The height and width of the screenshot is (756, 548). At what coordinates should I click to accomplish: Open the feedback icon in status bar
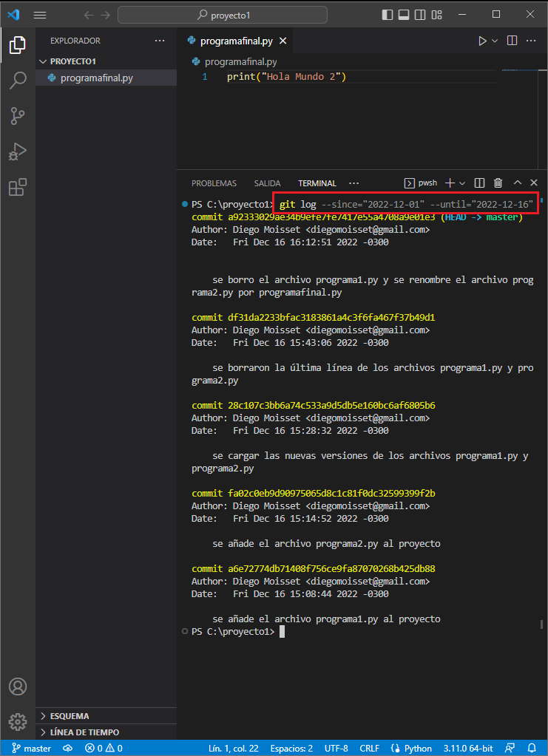coord(510,749)
